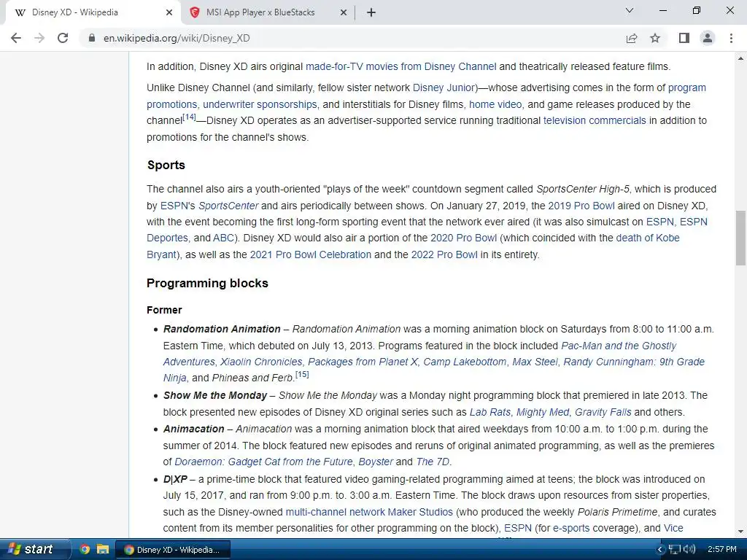Open Randy Cunningham: 9th Grade Ninja link
This screenshot has height=560, width=747.
(634, 362)
